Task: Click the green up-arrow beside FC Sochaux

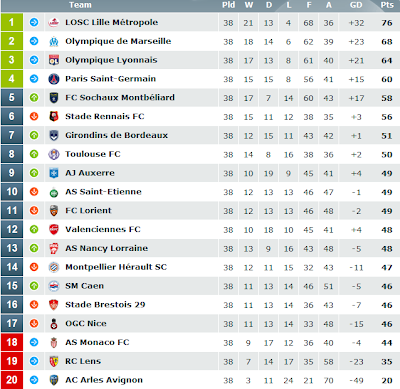Action: tap(34, 98)
